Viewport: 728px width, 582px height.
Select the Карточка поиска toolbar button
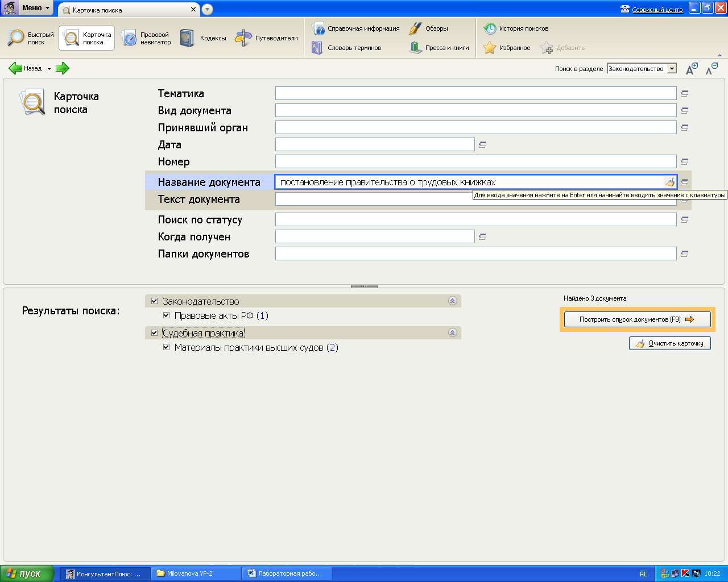(87, 38)
